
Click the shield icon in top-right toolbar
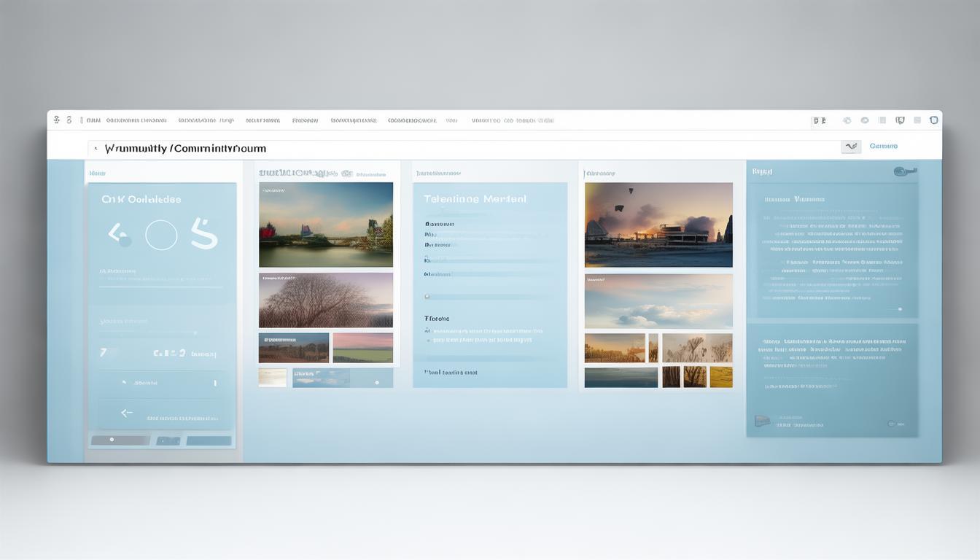click(900, 120)
